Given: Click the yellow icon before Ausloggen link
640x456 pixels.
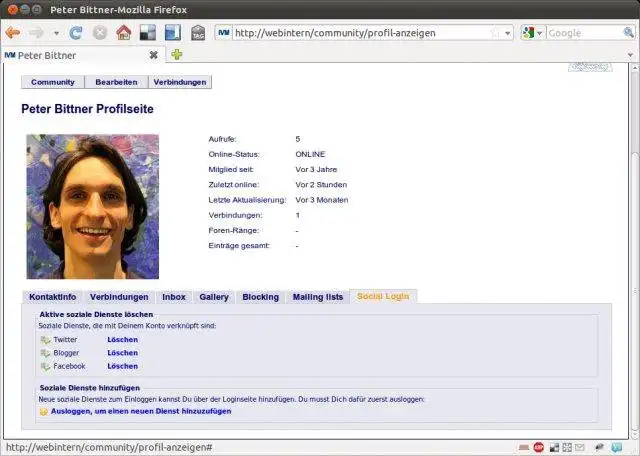Looking at the screenshot, I should (44, 412).
